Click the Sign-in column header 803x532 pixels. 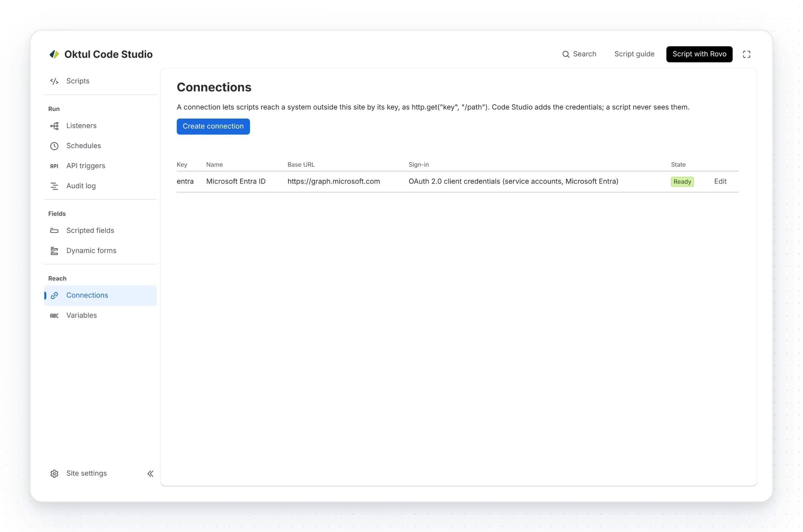(419, 164)
